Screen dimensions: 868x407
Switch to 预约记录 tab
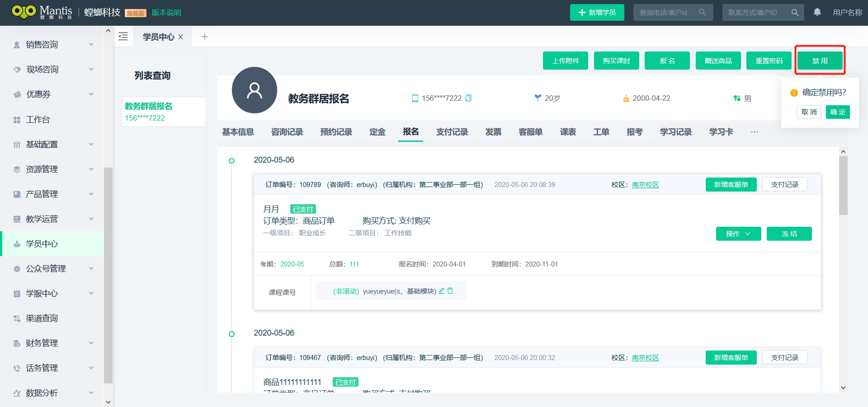point(336,132)
